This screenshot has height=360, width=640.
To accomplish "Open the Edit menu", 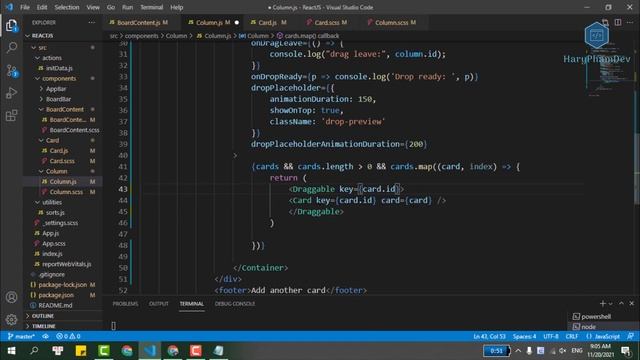I will (42, 7).
